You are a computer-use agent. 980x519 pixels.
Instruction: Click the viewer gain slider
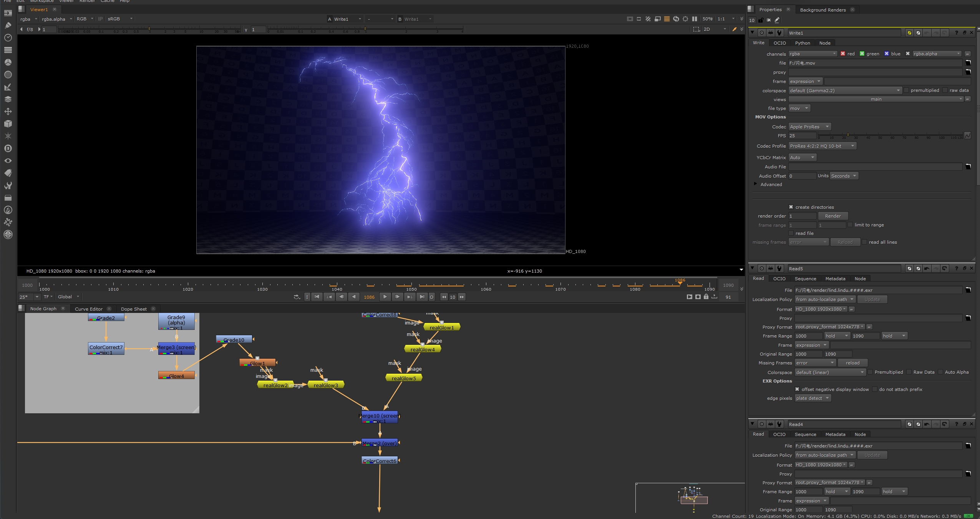149,30
